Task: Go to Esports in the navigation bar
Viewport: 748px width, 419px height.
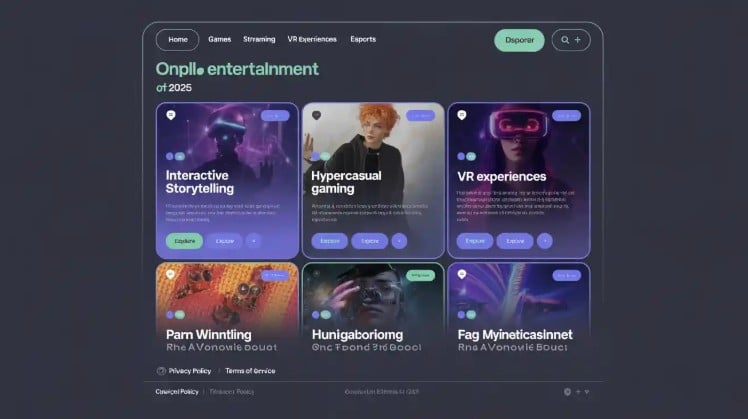Action: tap(363, 40)
